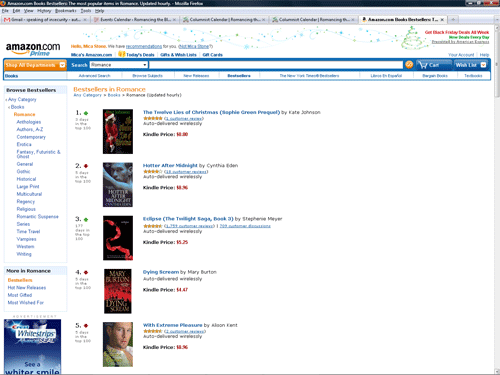Open With Extreme Pleasure book cover
Viewport: 500px width, 375px height.
[118, 344]
